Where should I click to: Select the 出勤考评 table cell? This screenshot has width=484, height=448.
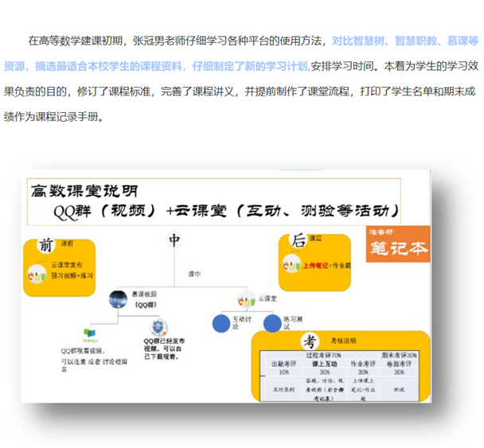pyautogui.click(x=283, y=364)
